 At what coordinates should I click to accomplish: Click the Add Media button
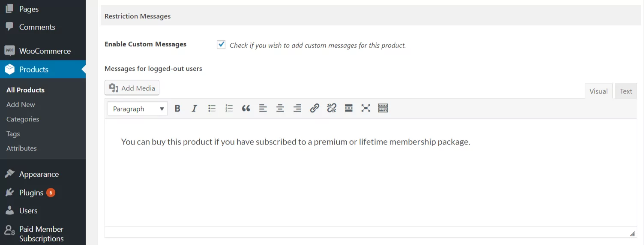point(132,88)
